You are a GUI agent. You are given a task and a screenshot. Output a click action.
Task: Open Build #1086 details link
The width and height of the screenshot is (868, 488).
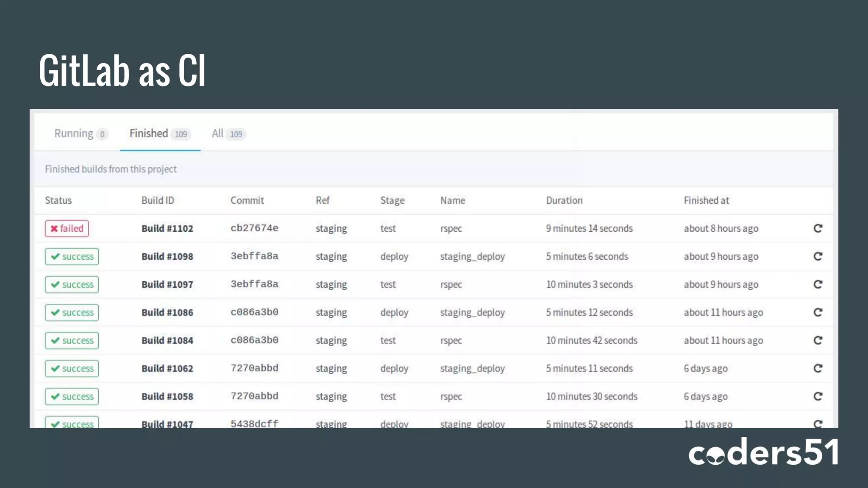point(167,312)
